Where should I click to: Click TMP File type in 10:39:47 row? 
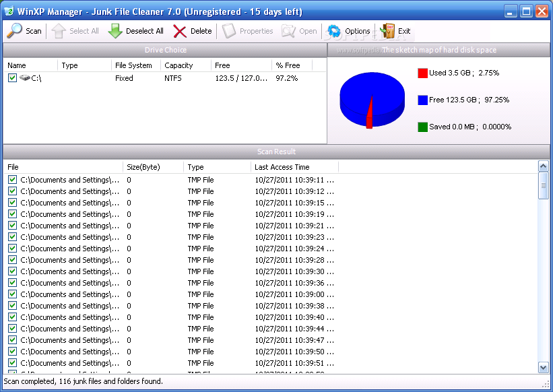[201, 340]
